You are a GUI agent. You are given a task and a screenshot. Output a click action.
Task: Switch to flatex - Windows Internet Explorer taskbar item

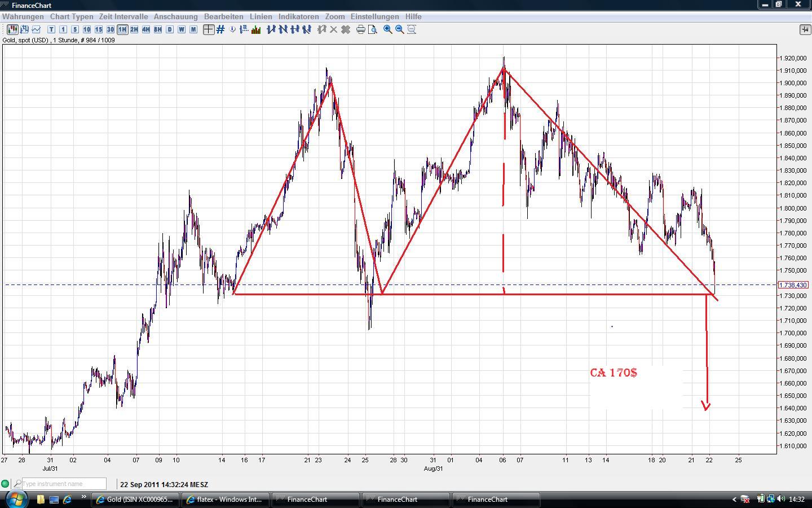tap(226, 500)
